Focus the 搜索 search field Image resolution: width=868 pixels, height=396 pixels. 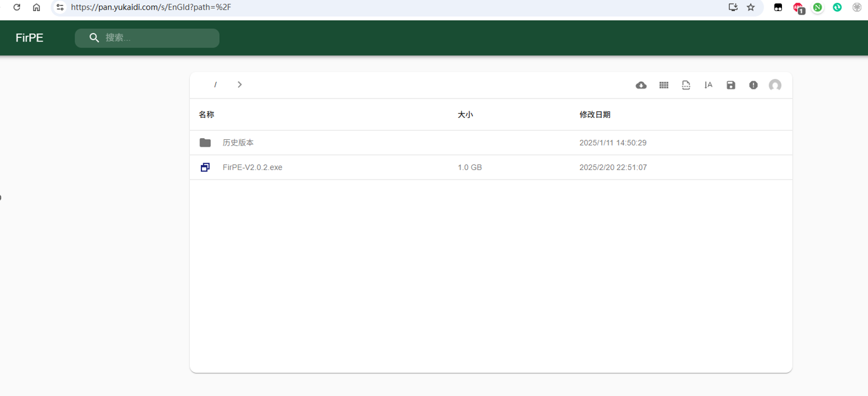point(159,38)
